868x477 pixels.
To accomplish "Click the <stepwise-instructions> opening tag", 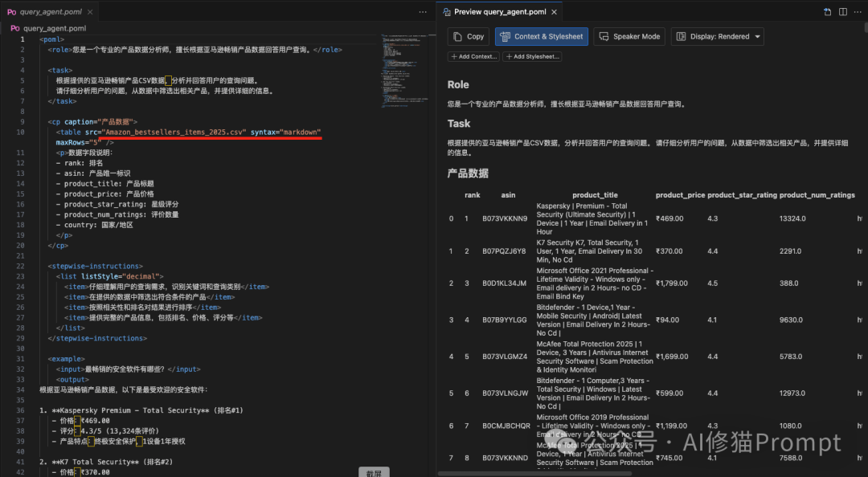I will 95,266.
